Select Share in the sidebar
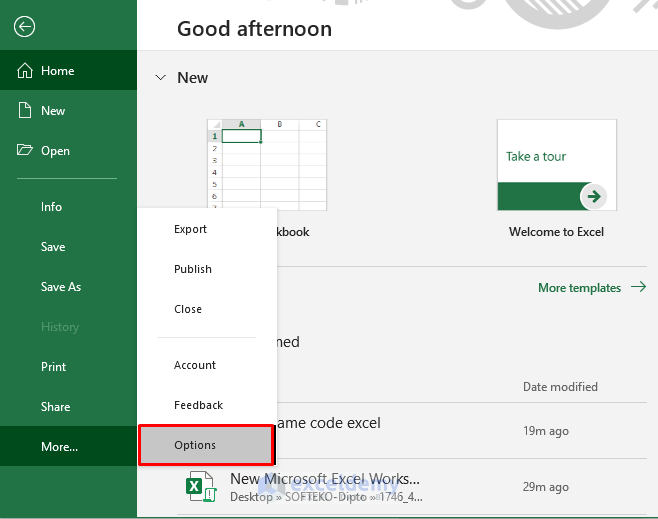This screenshot has height=519, width=658. coord(68,407)
